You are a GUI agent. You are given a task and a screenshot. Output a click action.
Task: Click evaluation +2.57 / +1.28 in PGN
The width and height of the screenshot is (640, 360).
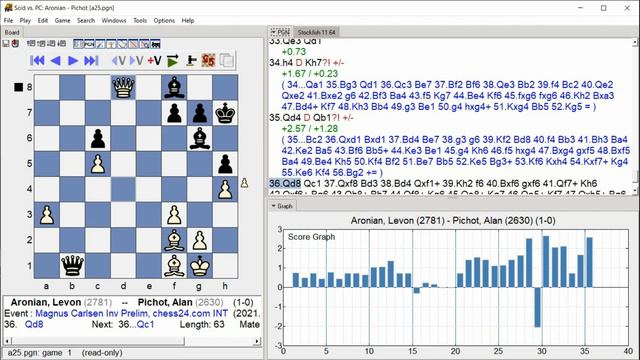310,129
